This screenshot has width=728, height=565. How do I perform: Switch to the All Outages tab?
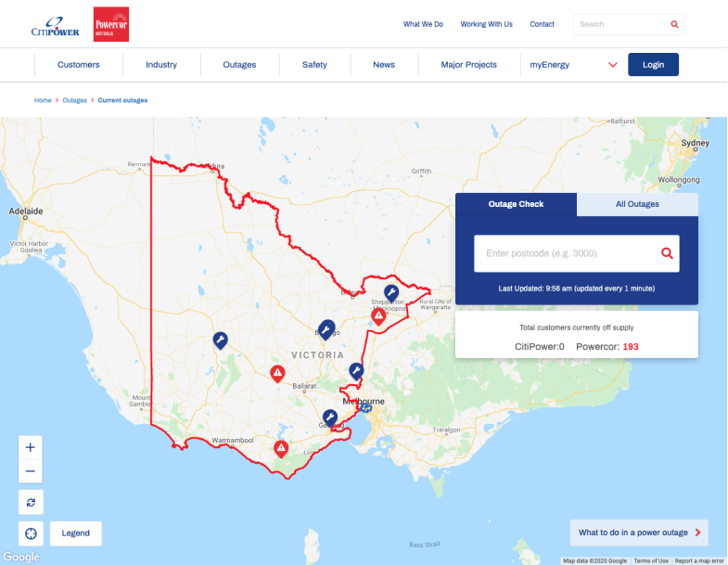[637, 204]
